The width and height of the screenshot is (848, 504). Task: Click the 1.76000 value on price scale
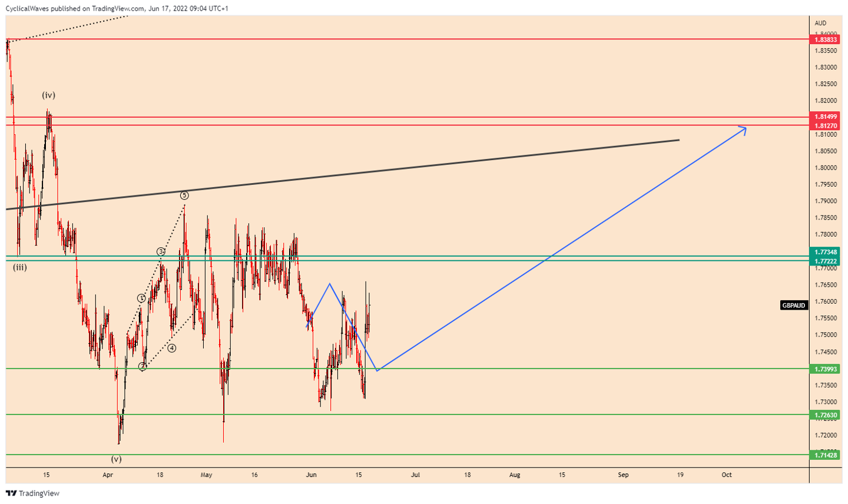click(826, 301)
